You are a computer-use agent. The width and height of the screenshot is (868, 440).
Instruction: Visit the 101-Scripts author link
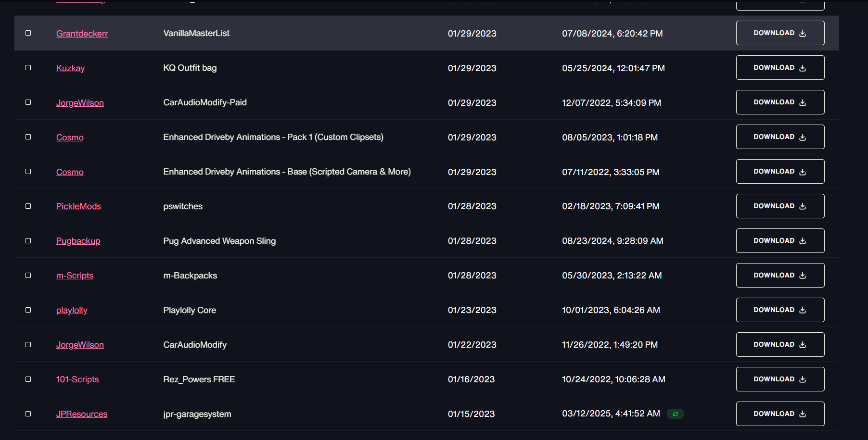[x=77, y=379]
